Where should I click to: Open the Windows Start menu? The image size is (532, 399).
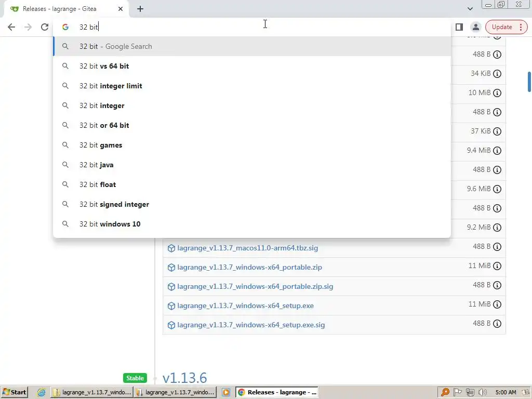(14, 392)
